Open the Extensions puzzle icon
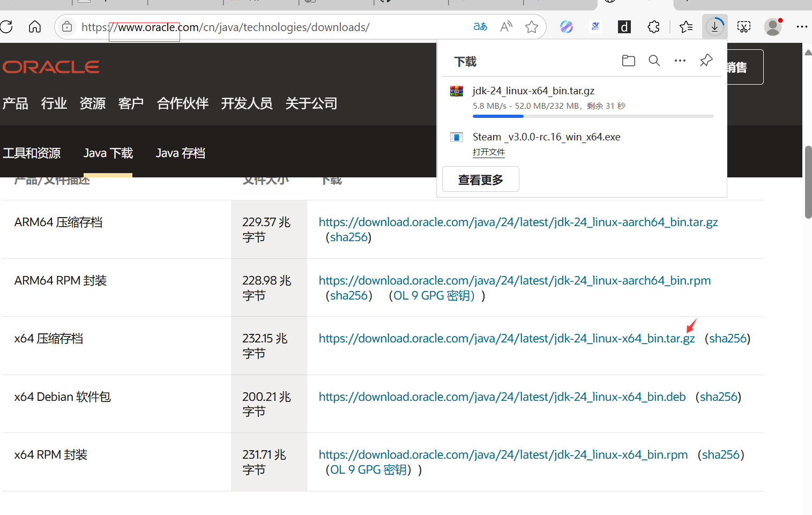Image resolution: width=812 pixels, height=515 pixels. (653, 27)
